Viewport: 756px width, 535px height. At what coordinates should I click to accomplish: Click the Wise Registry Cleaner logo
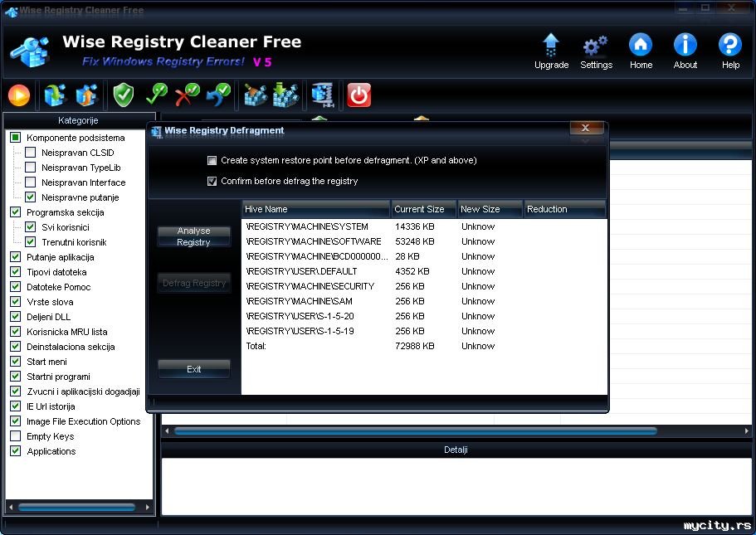coord(30,51)
